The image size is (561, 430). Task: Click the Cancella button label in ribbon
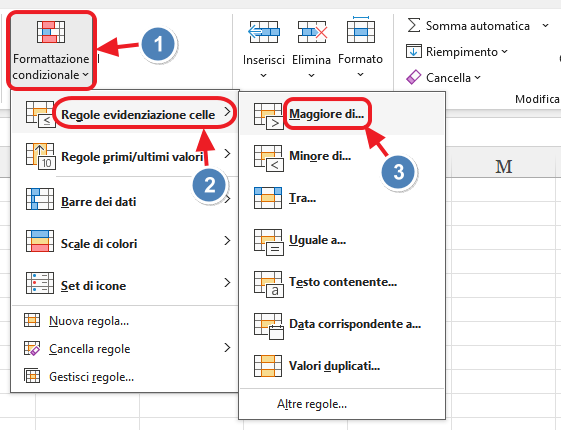coord(448,78)
